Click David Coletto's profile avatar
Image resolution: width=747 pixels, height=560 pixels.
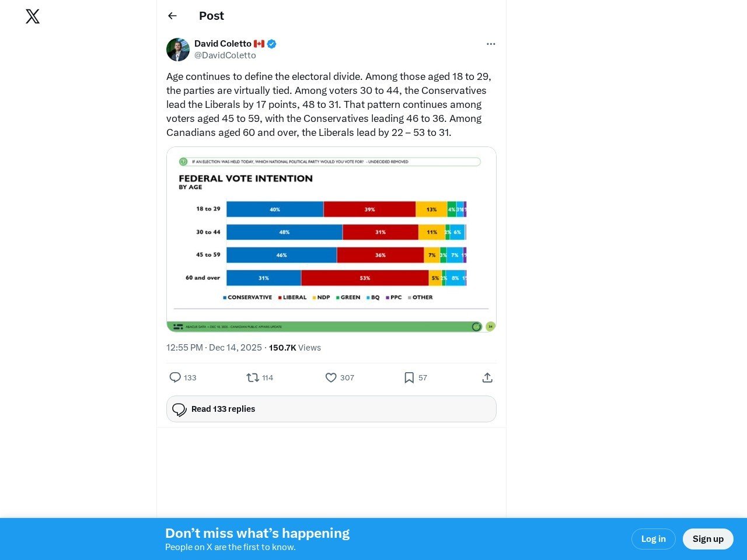click(178, 50)
